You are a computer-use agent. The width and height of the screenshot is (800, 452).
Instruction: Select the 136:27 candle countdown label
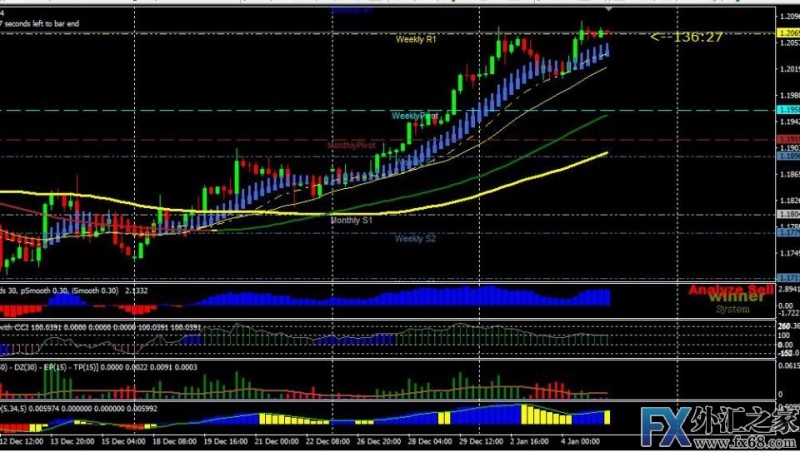pos(686,37)
